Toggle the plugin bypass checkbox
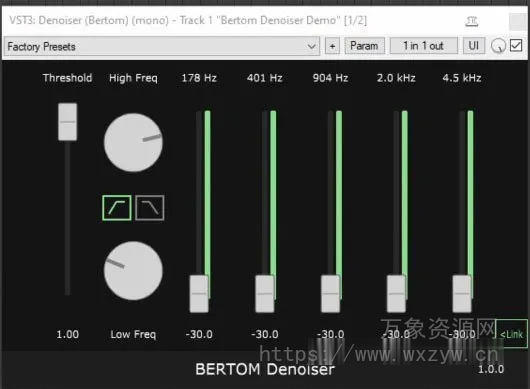The image size is (530, 389). tap(516, 45)
